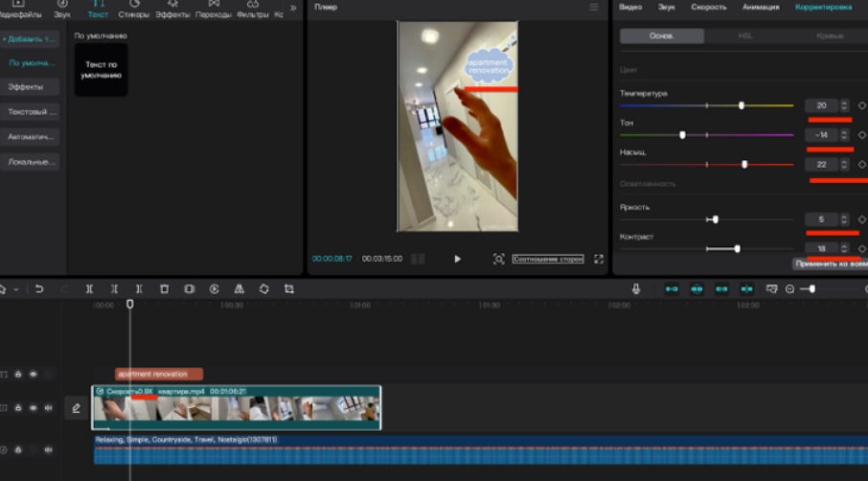
Task: Click the Delete trash icon in timeline toolbar
Action: pyautogui.click(x=164, y=288)
